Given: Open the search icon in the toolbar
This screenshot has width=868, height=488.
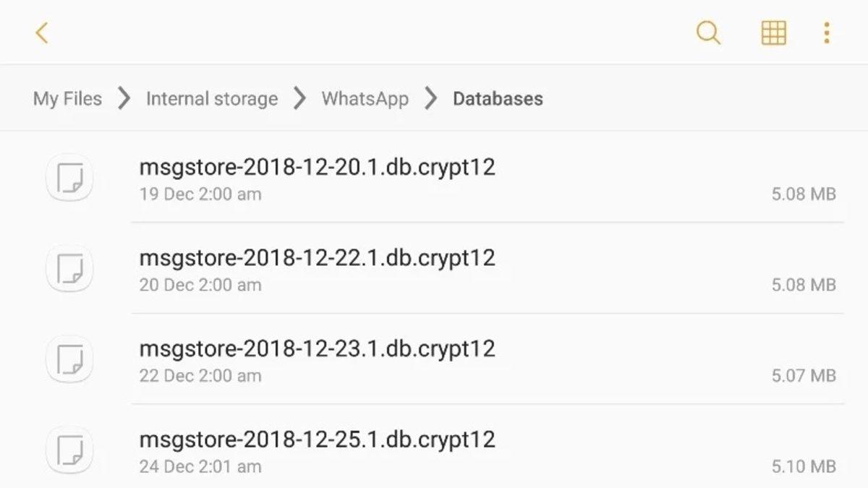Looking at the screenshot, I should 708,33.
